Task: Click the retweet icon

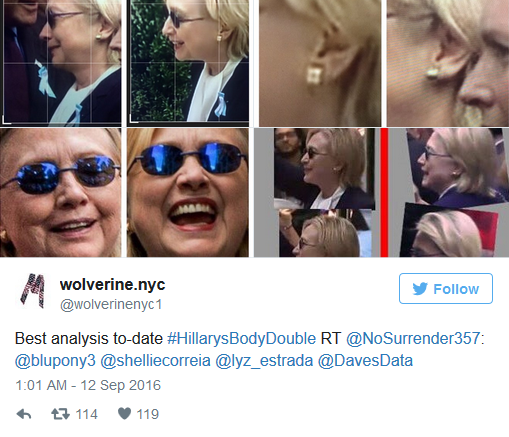Action: pyautogui.click(x=60, y=414)
